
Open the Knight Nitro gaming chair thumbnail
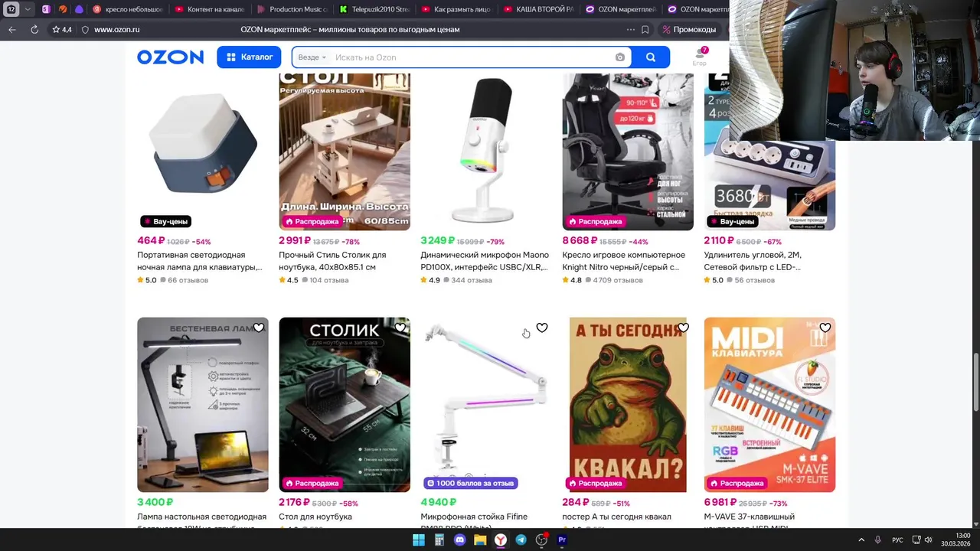click(628, 152)
